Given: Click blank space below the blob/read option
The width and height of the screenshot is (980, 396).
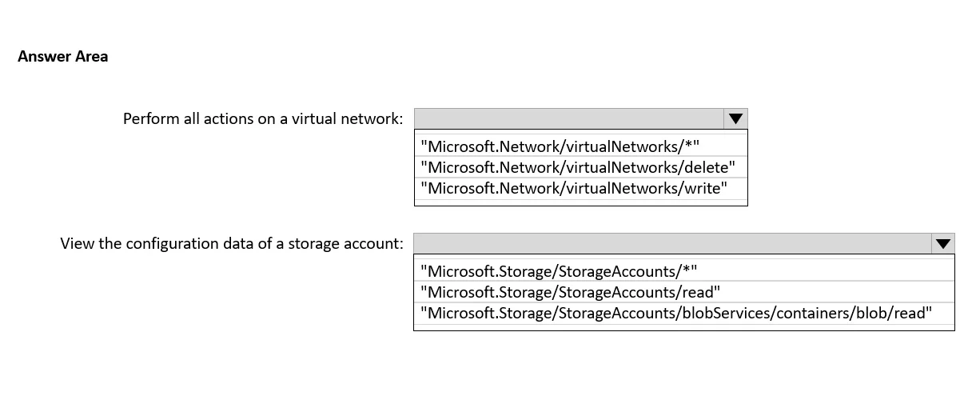Looking at the screenshot, I should pos(684,326).
